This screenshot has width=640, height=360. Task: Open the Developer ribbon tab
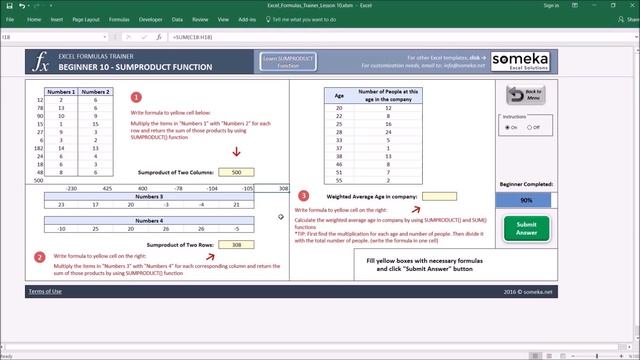[150, 20]
